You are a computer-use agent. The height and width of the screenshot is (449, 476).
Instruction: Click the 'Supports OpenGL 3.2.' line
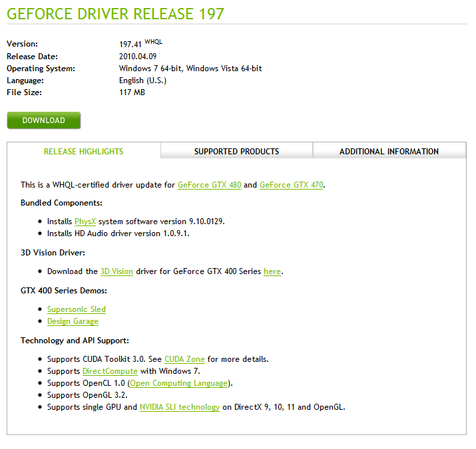[87, 395]
